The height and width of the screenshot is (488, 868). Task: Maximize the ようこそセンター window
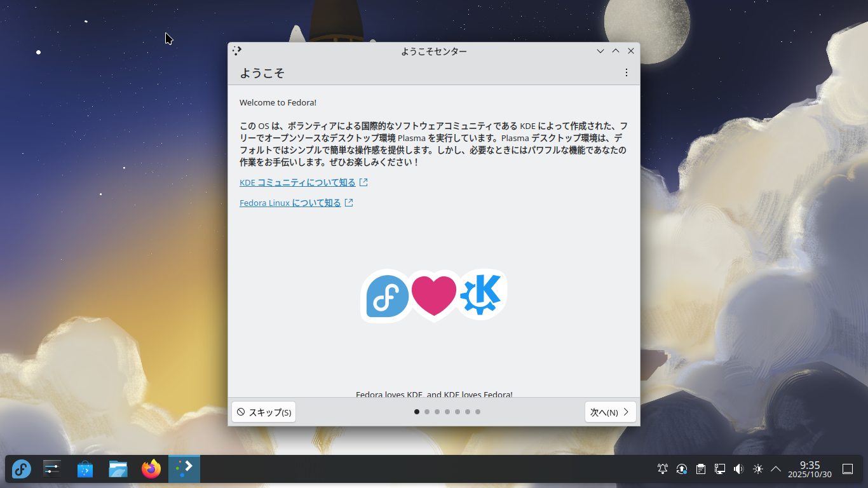pyautogui.click(x=616, y=51)
